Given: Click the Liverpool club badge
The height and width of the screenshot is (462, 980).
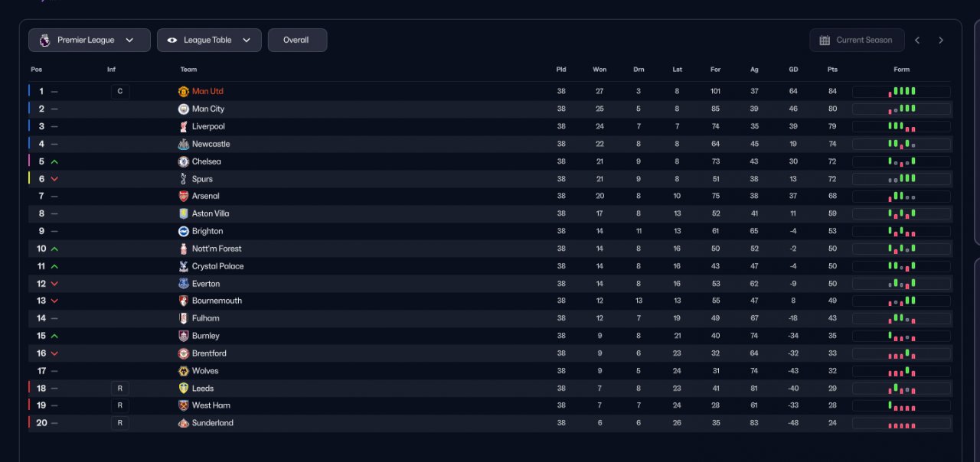Looking at the screenshot, I should coord(183,127).
